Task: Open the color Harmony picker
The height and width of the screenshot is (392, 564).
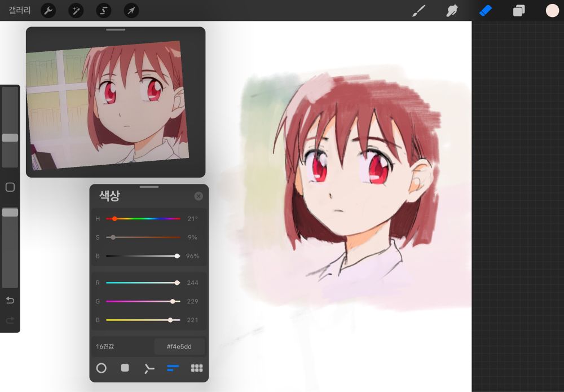Action: coord(148,368)
